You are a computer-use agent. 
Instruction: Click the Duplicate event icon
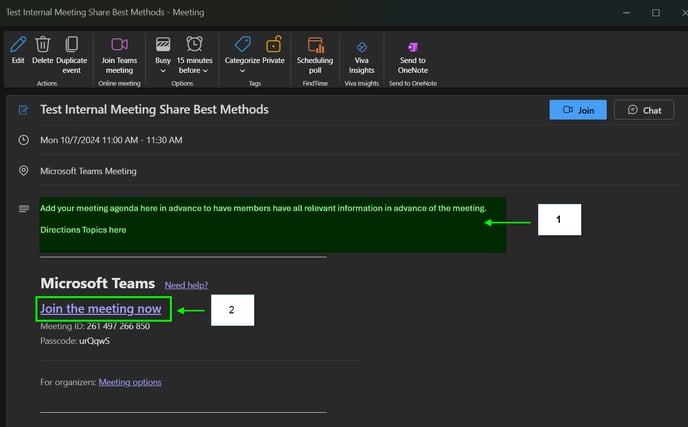pos(72,45)
